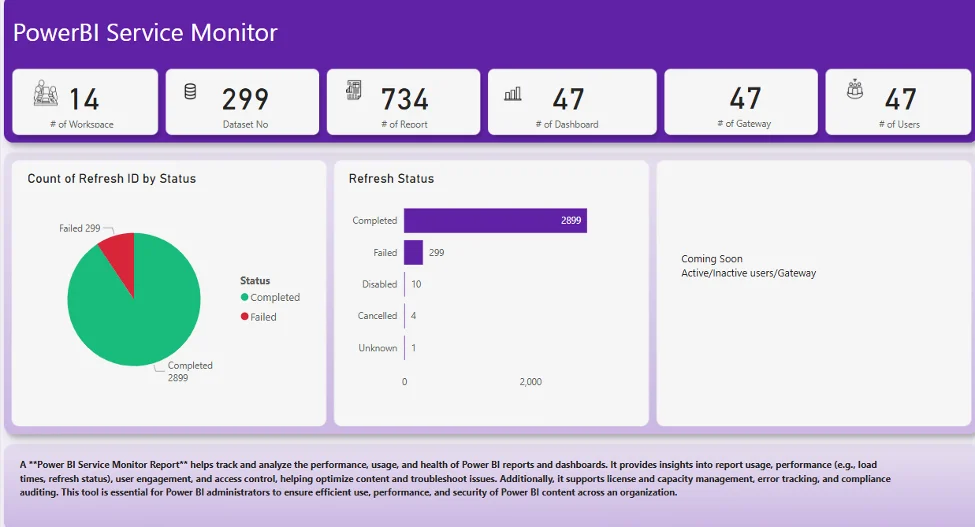The image size is (977, 527).
Task: Click the report document icon
Action: [x=354, y=91]
